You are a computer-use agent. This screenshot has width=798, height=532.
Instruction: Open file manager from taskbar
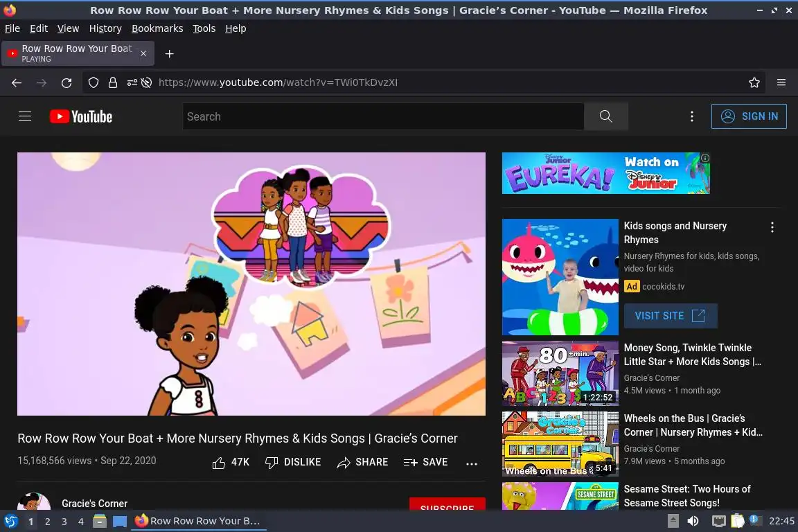click(100, 522)
